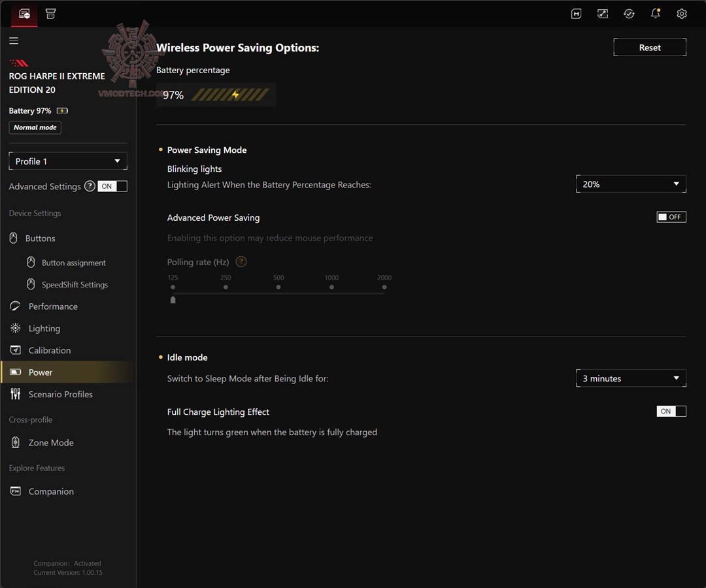Screen dimensions: 706x588
Task: Click the 'Wireless Power Saving Options:' heading
Action: point(238,48)
